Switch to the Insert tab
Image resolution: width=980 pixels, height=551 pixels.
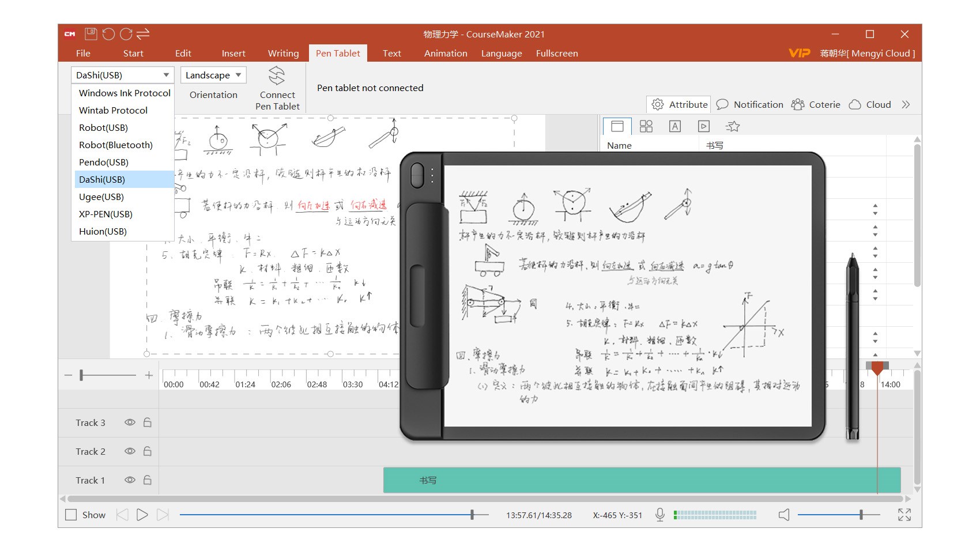tap(233, 53)
